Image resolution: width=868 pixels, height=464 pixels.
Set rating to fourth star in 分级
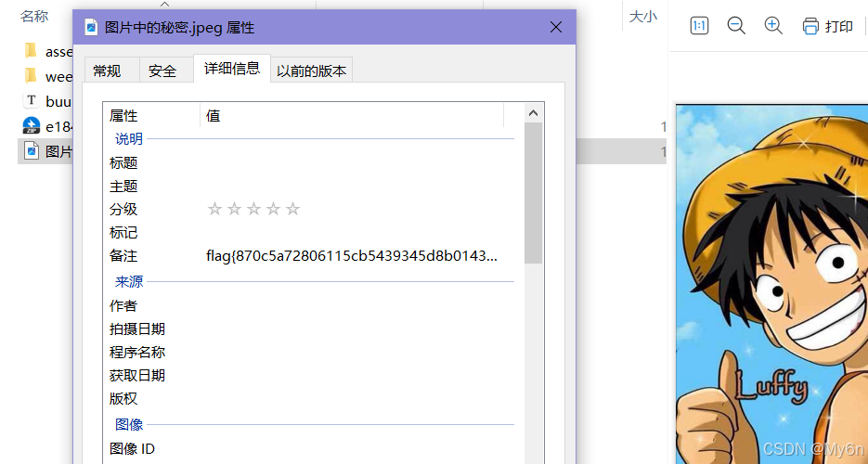[273, 209]
